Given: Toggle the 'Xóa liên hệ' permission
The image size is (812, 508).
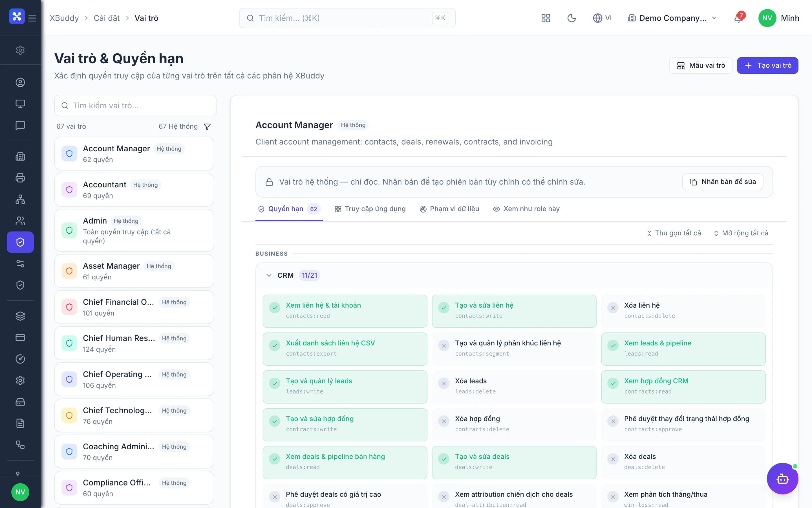Looking at the screenshot, I should [683, 311].
